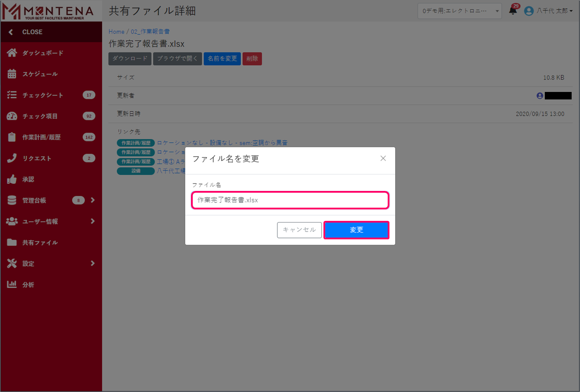This screenshot has width=580, height=392.
Task: Expand the ユーザー情報 submenu chevron
Action: point(92,221)
